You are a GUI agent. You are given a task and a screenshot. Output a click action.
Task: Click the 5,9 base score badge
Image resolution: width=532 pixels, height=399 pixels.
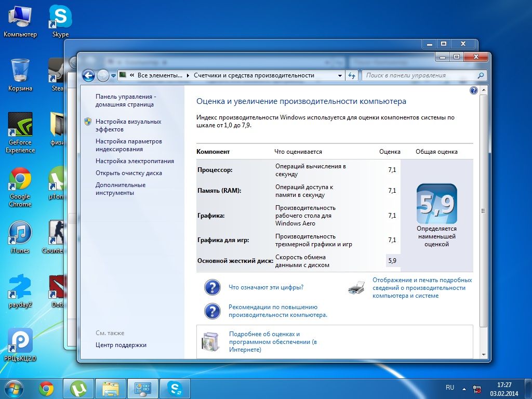[436, 204]
